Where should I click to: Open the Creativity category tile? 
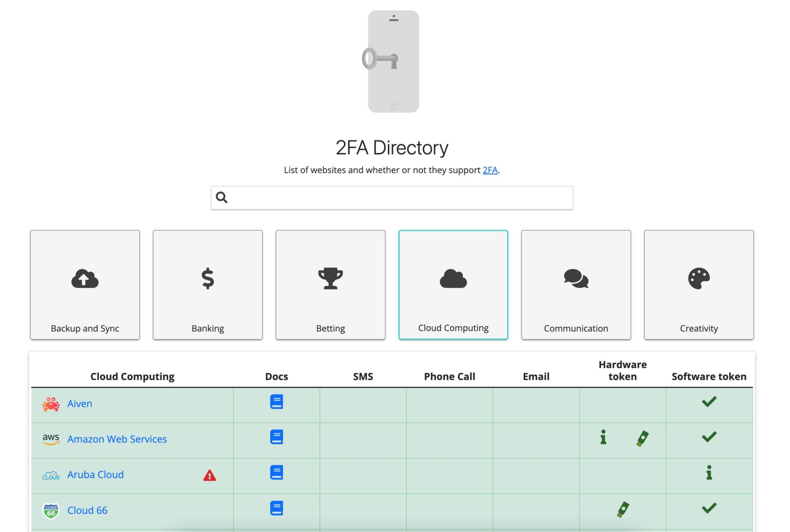699,285
